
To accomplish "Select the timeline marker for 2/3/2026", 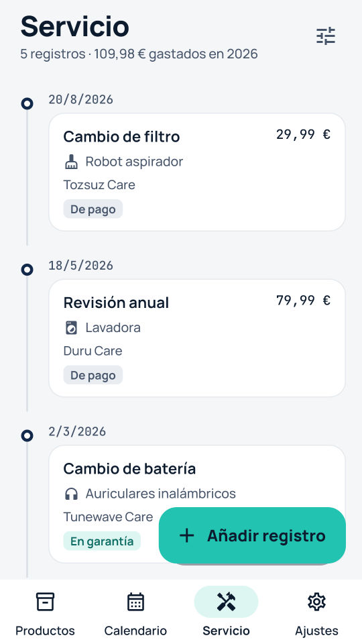I will pyautogui.click(x=27, y=435).
